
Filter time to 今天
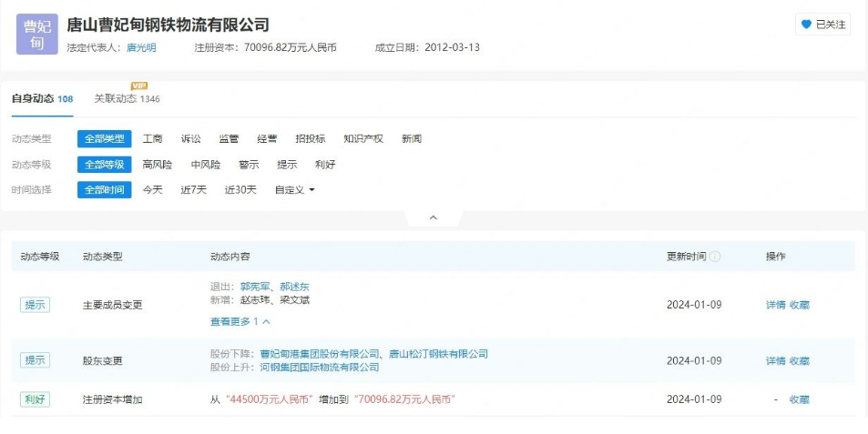(x=152, y=189)
